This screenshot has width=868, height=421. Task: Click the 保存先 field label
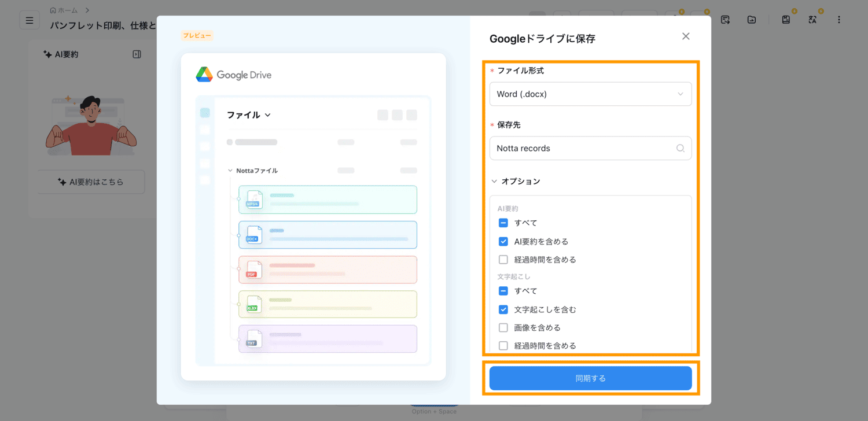pos(509,125)
